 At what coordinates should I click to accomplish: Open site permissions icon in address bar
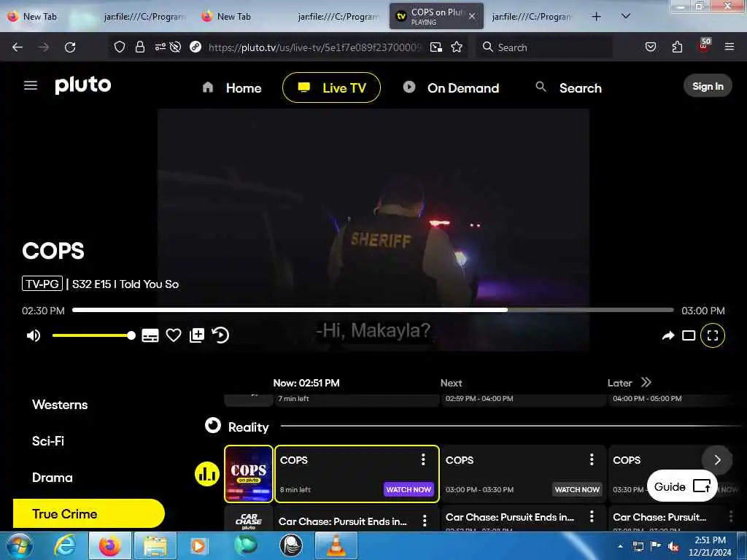[160, 47]
